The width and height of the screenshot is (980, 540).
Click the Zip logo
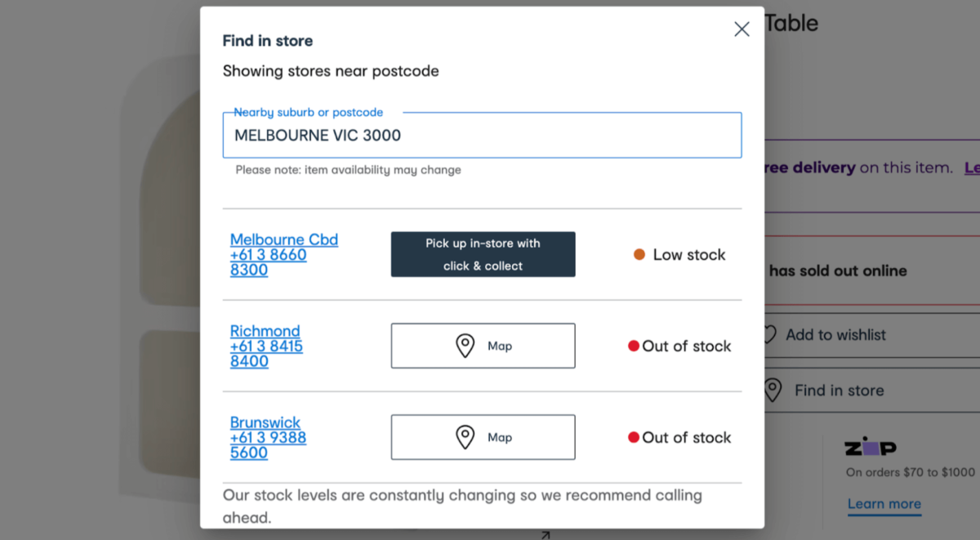pos(870,448)
